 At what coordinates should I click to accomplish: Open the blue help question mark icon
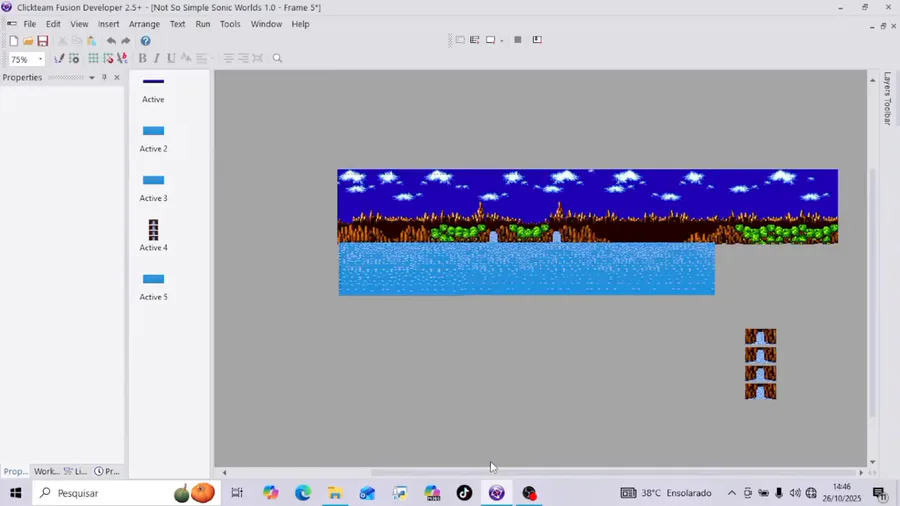[146, 41]
